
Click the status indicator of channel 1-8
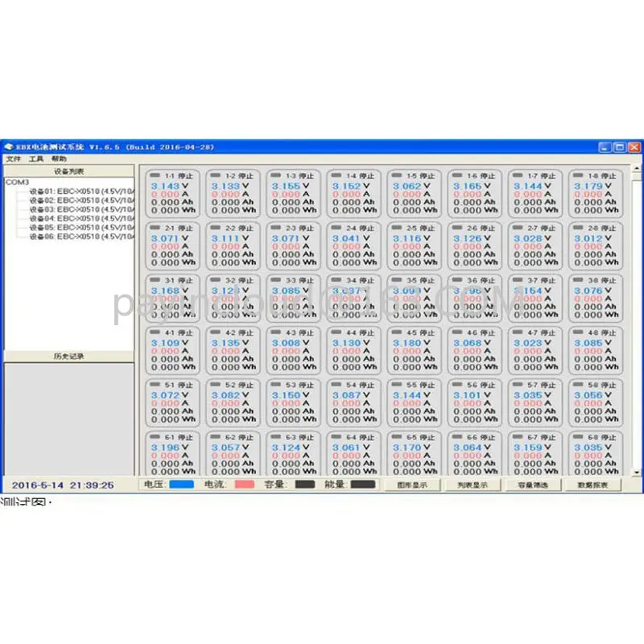(578, 175)
